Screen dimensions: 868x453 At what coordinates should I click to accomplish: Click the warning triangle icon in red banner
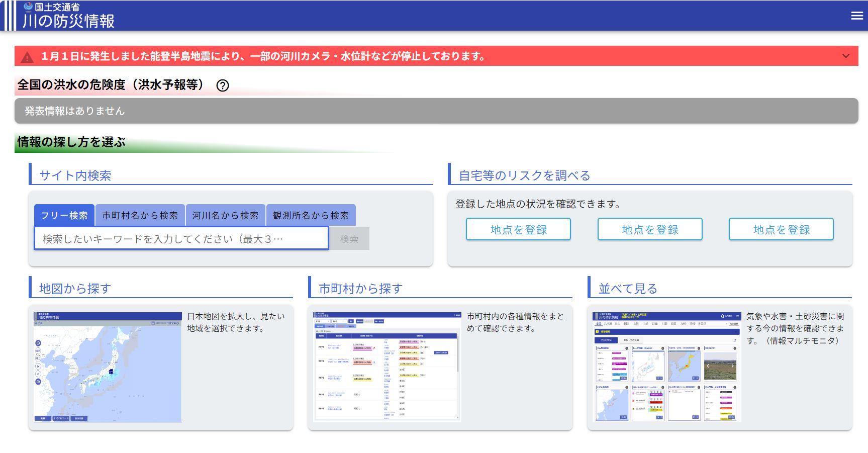point(27,57)
